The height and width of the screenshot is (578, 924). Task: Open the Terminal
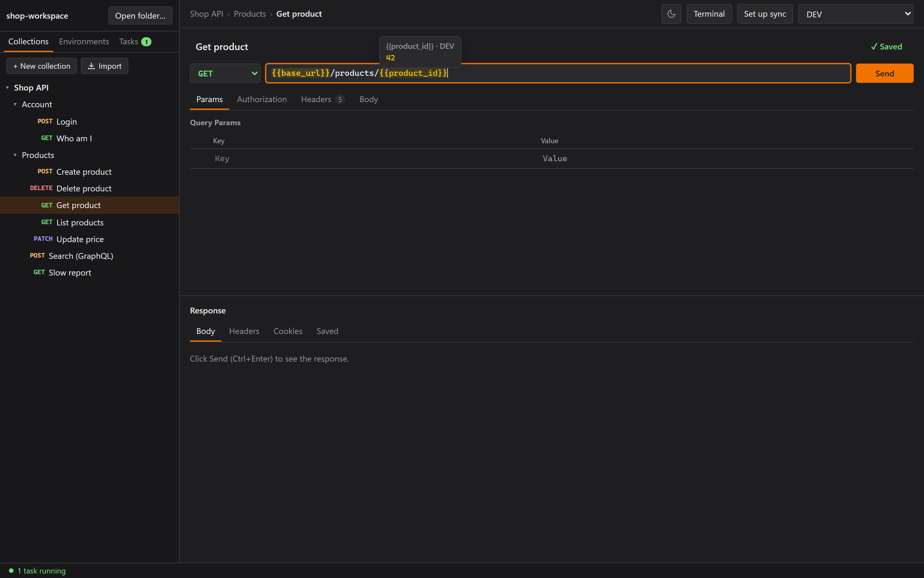[709, 14]
